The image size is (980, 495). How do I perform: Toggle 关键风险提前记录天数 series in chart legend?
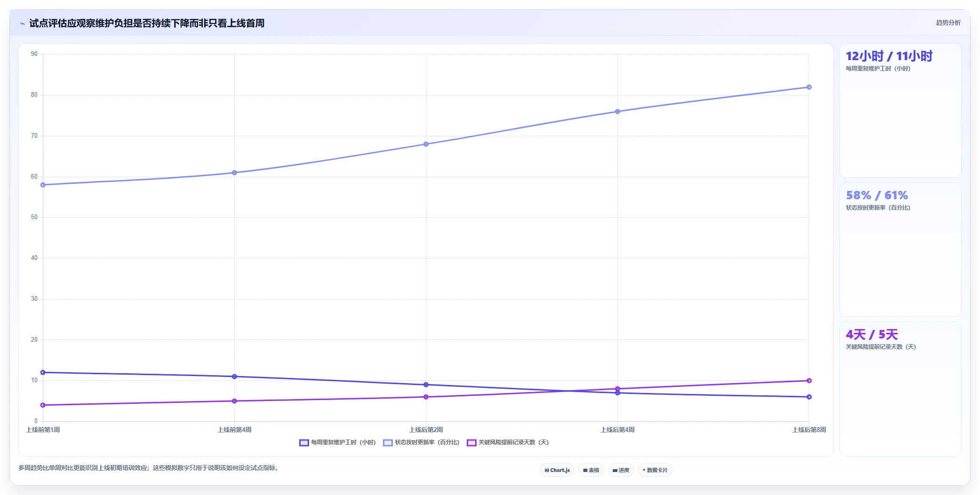point(508,442)
